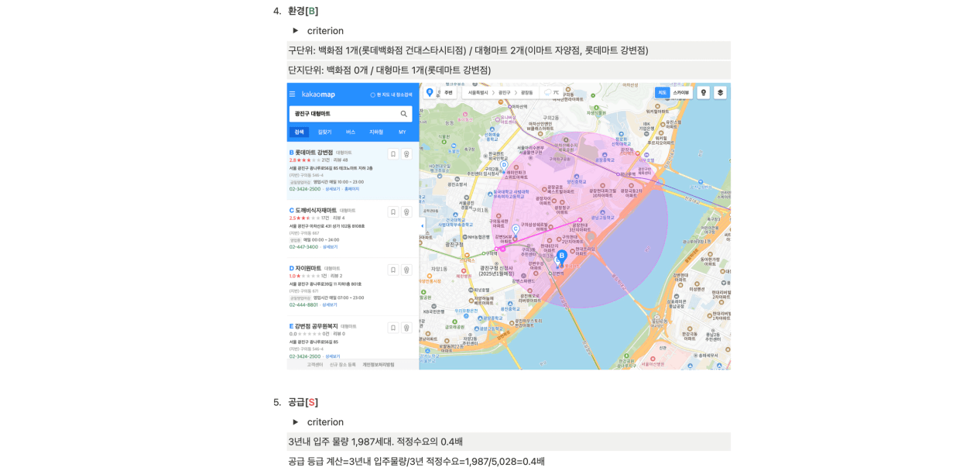The image size is (980, 471).
Task: Open 개인정보처리방침 footer link
Action: (x=379, y=364)
